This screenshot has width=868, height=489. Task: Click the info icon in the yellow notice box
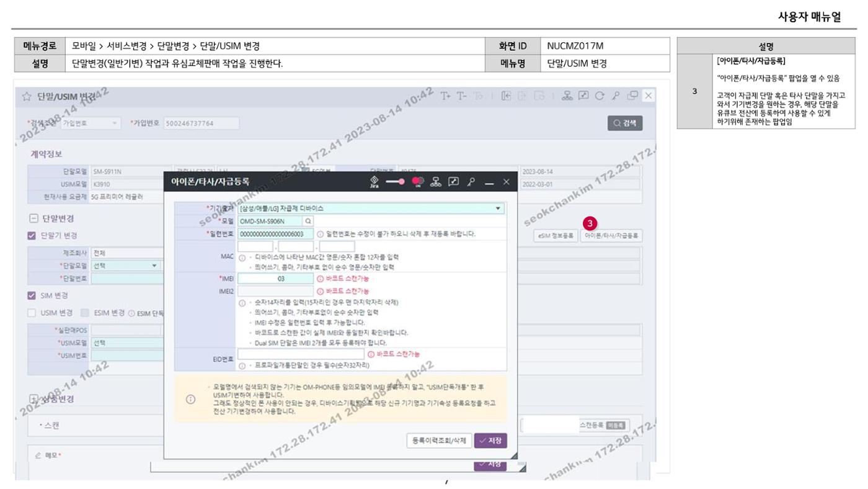191,399
